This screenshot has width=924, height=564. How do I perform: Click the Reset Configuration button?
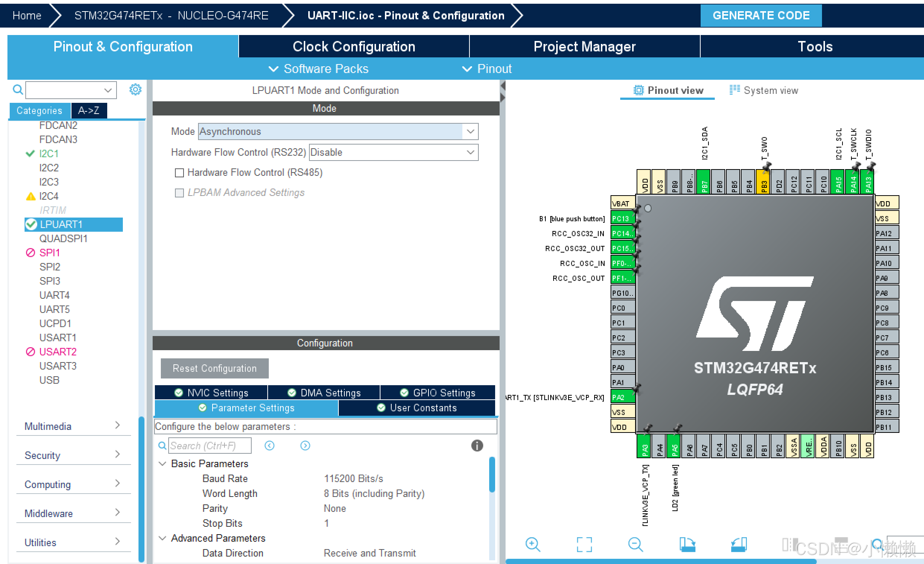(214, 368)
